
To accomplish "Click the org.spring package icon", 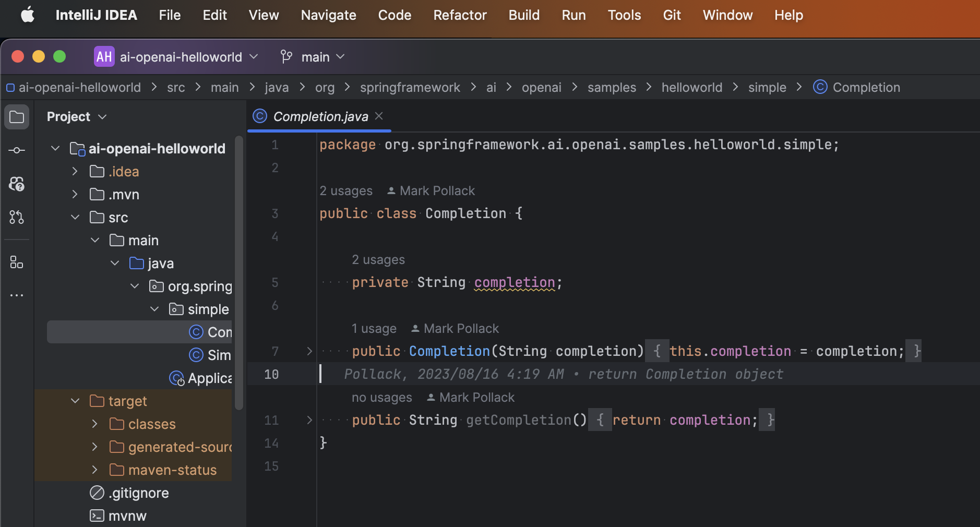I will tap(157, 286).
